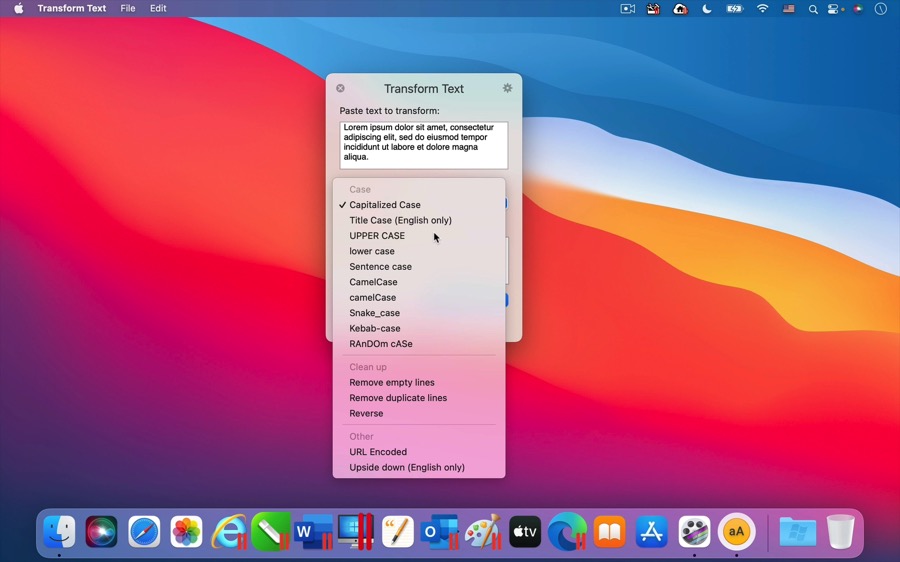Screen dimensions: 900x562
Task: Click the Transform Text app icon in dock
Action: [736, 532]
